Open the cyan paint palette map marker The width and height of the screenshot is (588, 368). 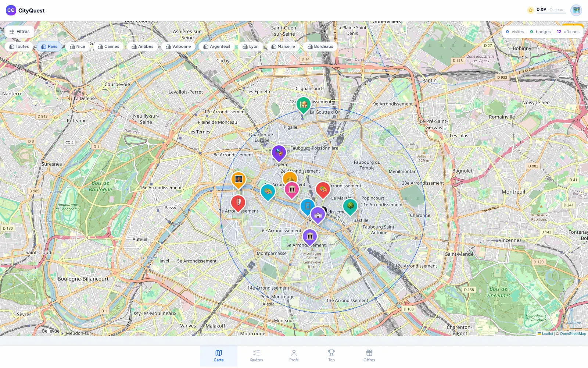point(268,192)
